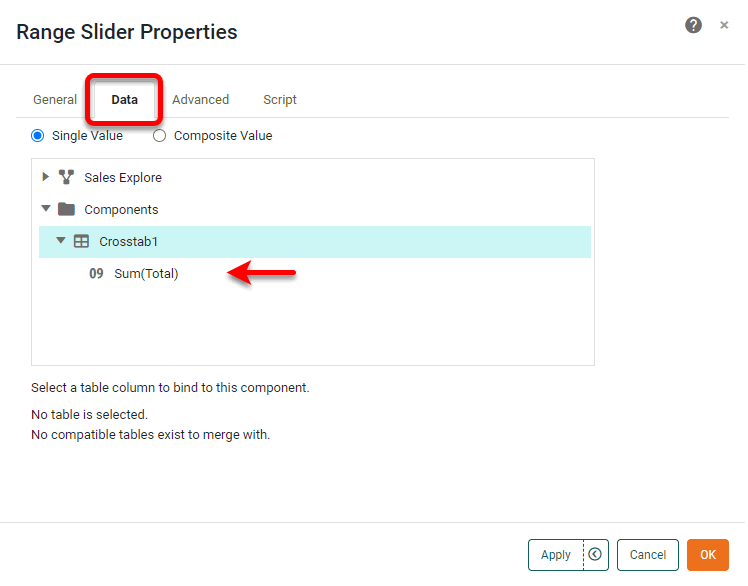Viewport: 748px width, 586px height.
Task: Confirm with the orange OK button
Action: 708,555
